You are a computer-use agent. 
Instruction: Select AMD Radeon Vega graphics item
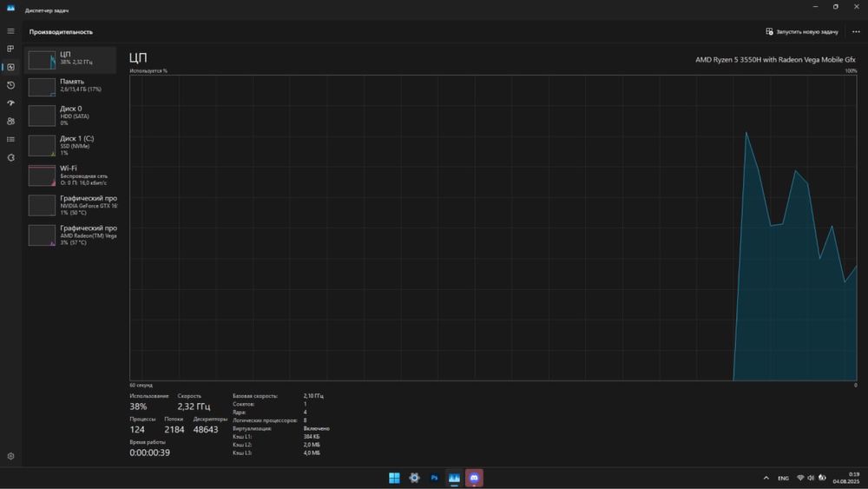(70, 235)
